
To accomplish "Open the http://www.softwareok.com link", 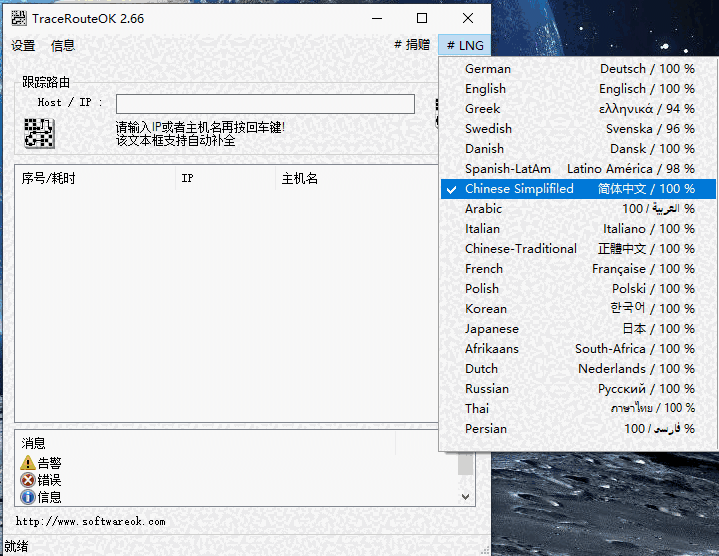I will pos(90,522).
